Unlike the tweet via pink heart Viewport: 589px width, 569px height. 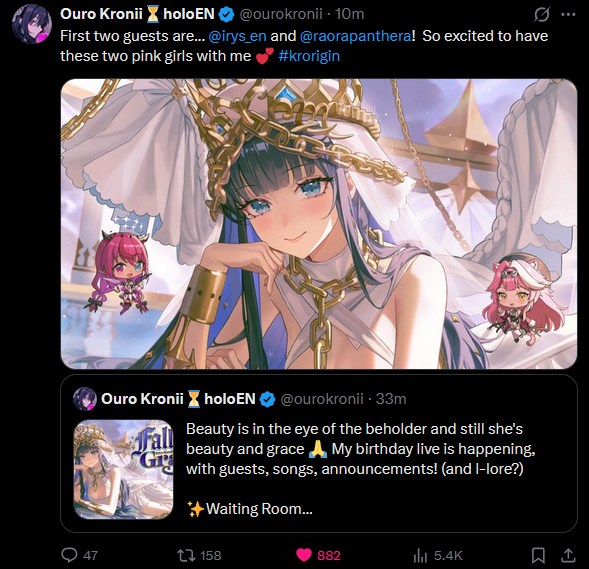pos(304,555)
